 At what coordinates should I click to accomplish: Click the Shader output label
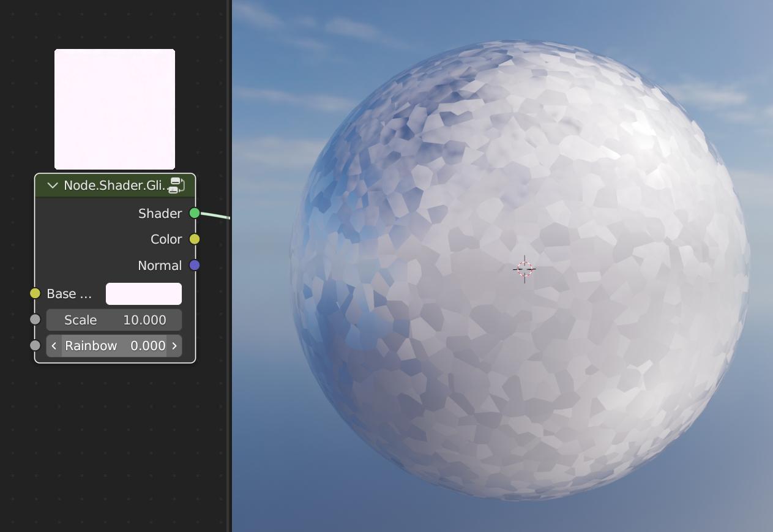160,214
